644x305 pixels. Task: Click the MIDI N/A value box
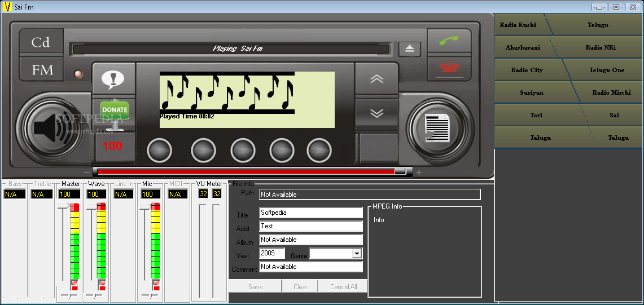pos(177,194)
